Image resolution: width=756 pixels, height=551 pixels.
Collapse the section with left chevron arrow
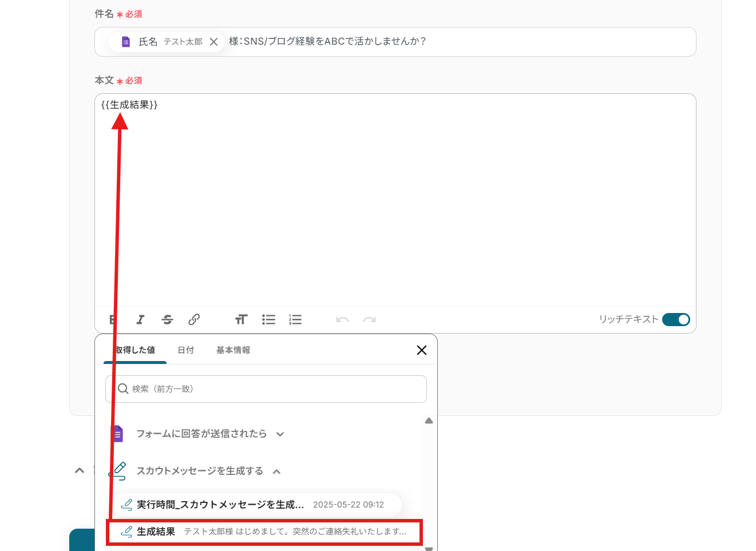pos(80,470)
